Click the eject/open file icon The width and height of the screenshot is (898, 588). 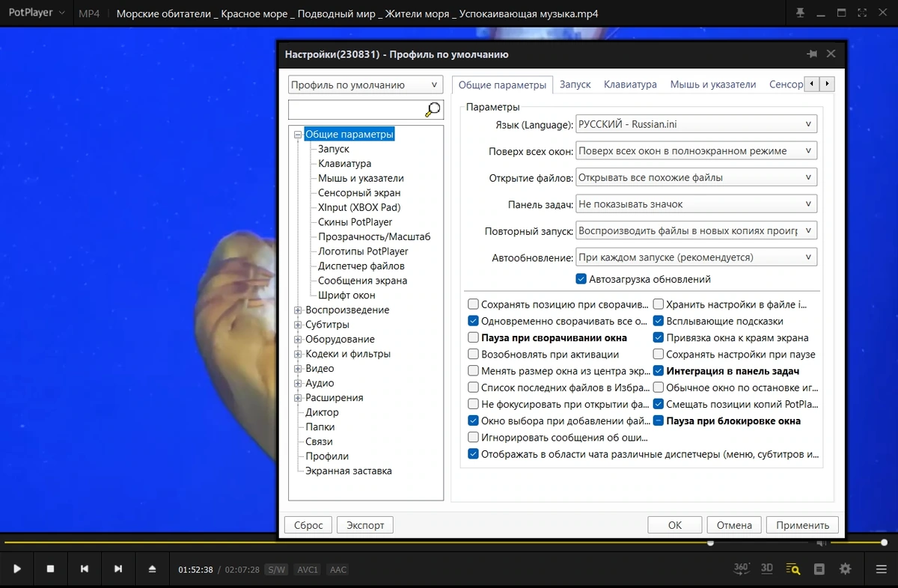click(x=152, y=569)
